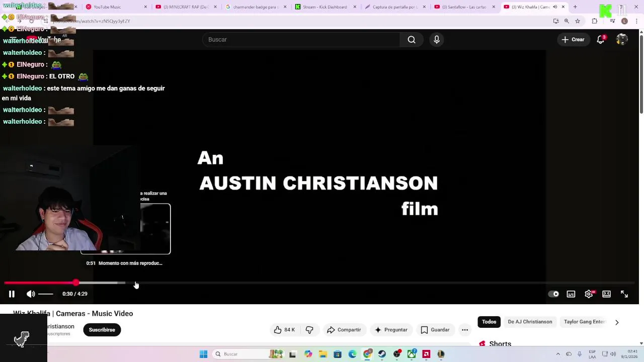Dislike the video with thumbs-down
Image resolution: width=644 pixels, height=362 pixels.
click(309, 330)
